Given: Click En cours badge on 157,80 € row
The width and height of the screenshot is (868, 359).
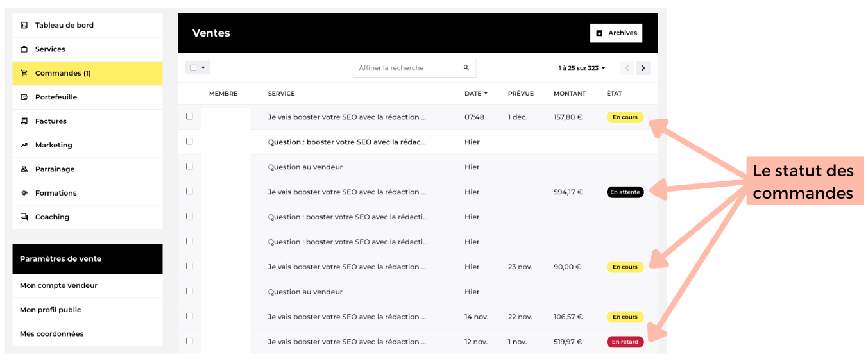Looking at the screenshot, I should click(625, 117).
